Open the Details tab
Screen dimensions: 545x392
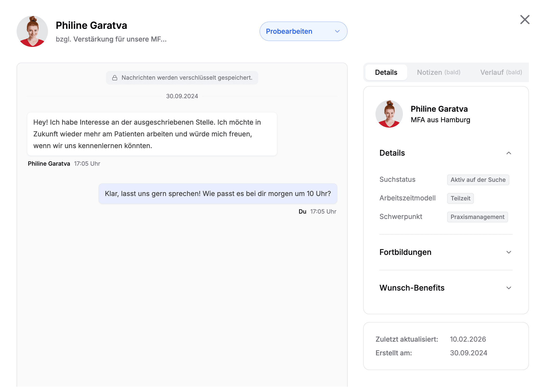(386, 72)
